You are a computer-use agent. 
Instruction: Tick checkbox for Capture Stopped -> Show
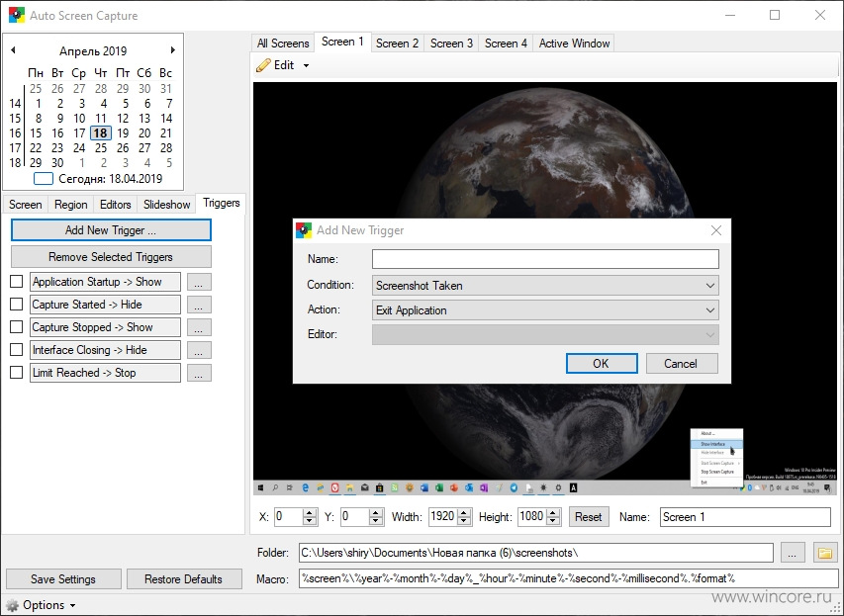tap(17, 326)
